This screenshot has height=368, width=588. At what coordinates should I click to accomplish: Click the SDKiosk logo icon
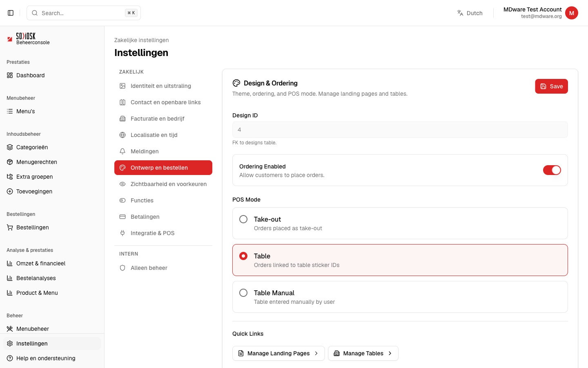[x=10, y=39]
